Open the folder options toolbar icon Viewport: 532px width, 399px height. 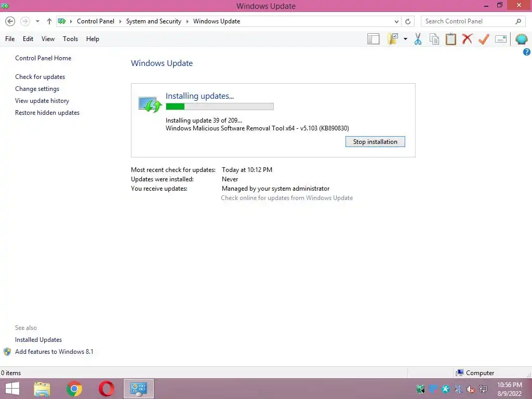[x=393, y=39]
